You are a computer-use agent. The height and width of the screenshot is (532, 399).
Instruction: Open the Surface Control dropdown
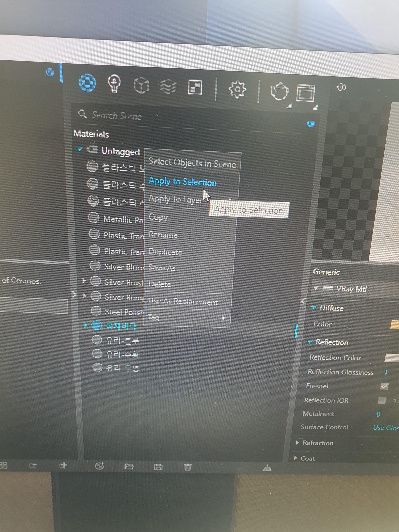[386, 428]
